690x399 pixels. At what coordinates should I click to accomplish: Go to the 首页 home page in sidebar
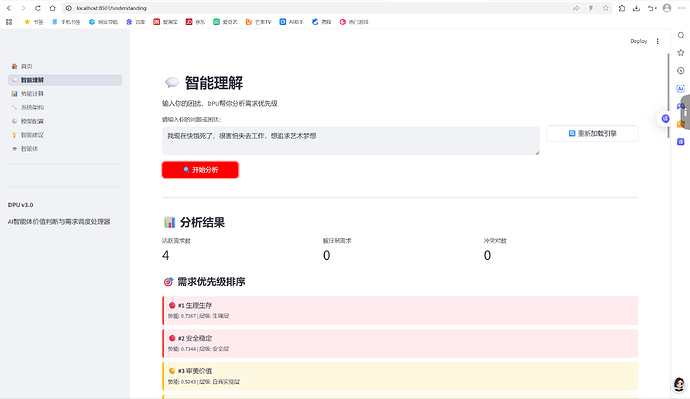click(x=65, y=66)
